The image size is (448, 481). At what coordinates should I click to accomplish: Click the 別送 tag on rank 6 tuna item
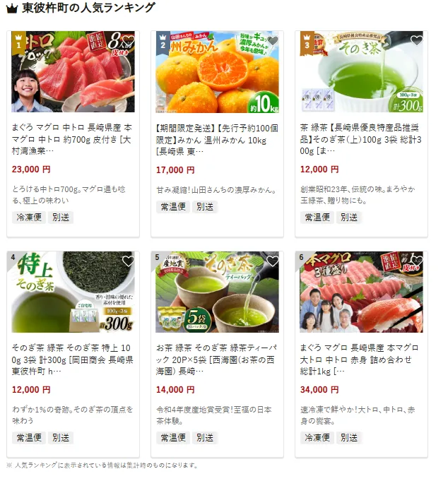(349, 438)
